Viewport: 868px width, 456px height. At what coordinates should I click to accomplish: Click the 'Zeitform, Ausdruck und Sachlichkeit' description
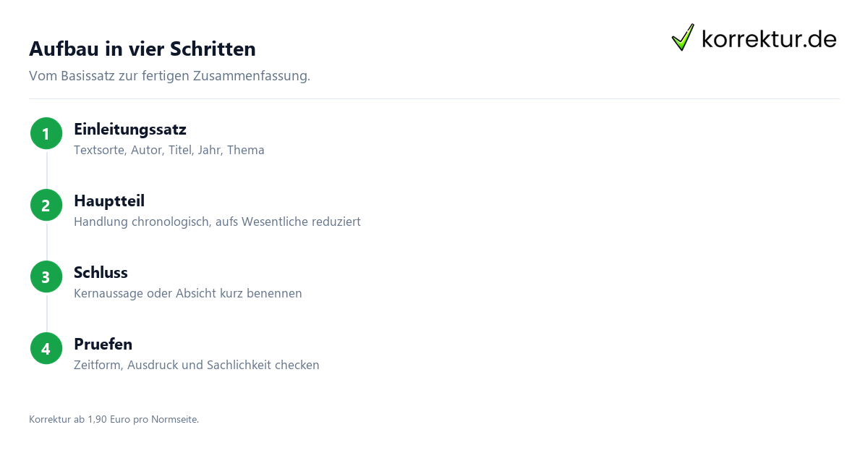tap(197, 366)
